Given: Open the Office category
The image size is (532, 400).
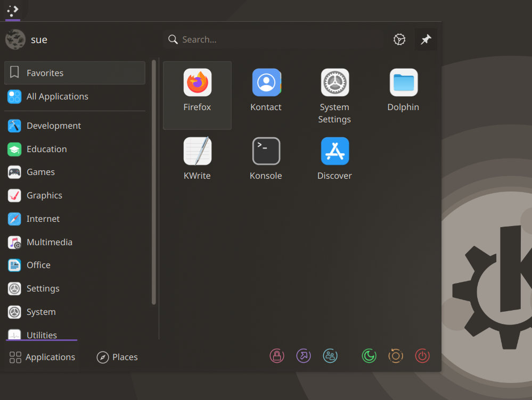Looking at the screenshot, I should (x=75, y=265).
